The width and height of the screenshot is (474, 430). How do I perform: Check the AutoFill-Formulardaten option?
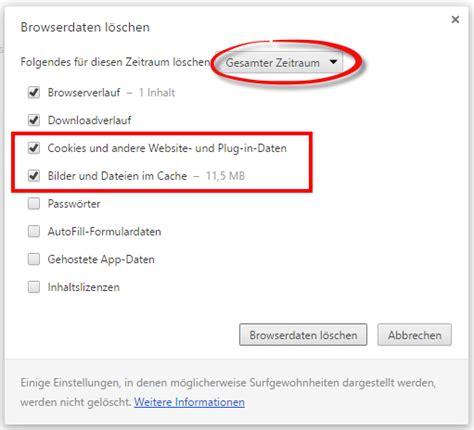34,231
